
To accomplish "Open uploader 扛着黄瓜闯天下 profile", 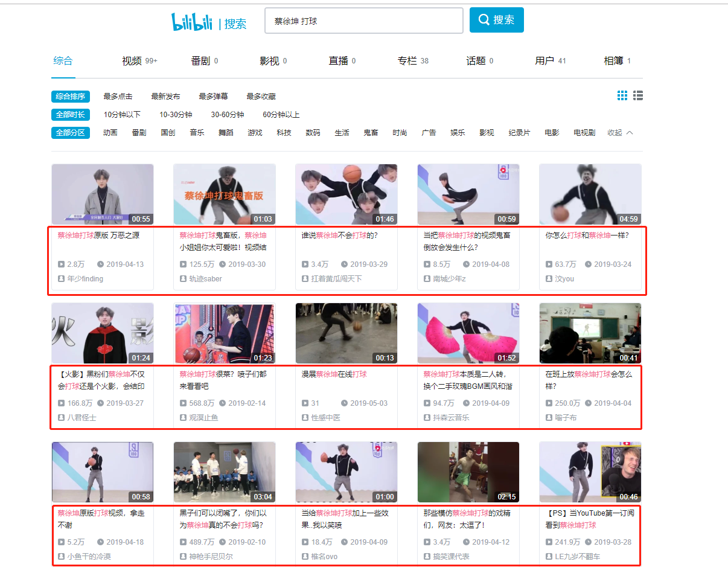I will click(x=336, y=279).
